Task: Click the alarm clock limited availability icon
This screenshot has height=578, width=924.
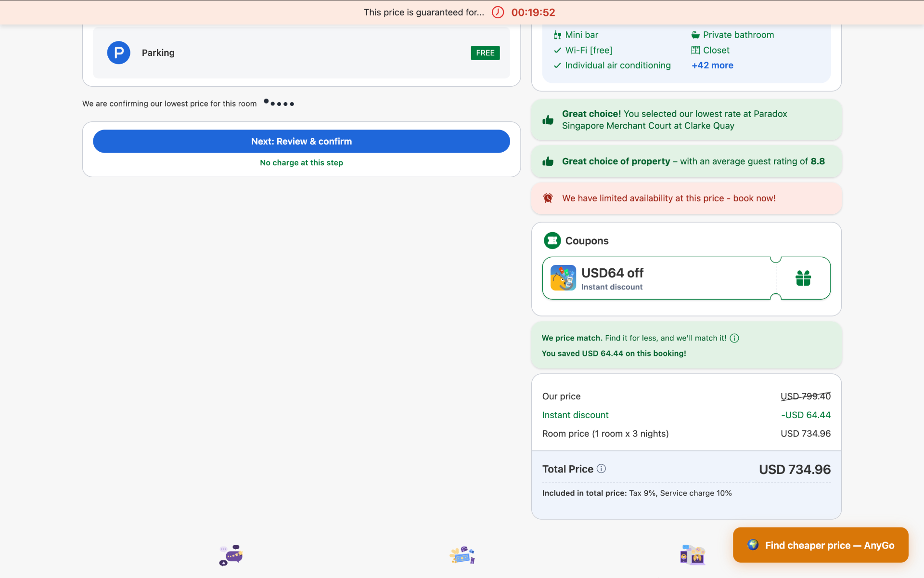Action: [x=548, y=198]
